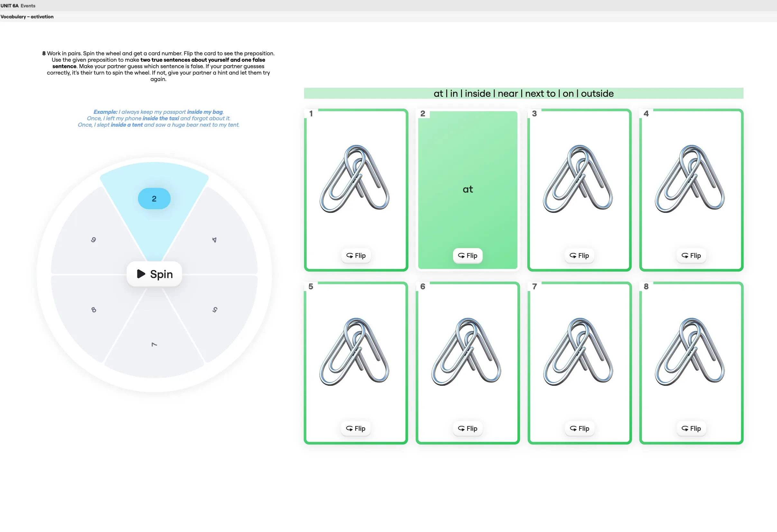Select wheel segment labeled 6
The width and height of the screenshot is (777, 532).
pos(94,240)
